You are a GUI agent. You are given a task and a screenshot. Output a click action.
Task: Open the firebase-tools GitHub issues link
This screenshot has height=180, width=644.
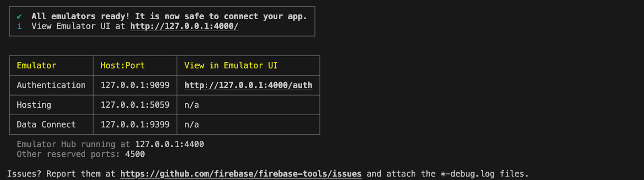tap(241, 174)
